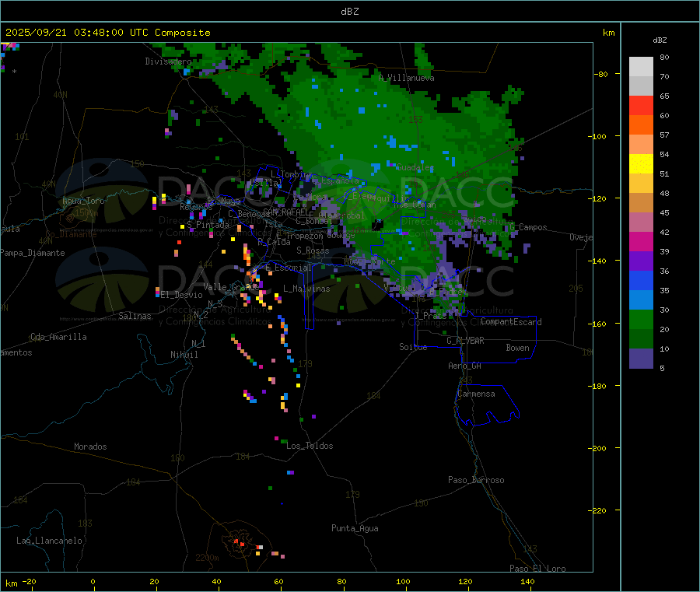Click the Carmensa map label
This screenshot has width=700, height=592.
point(476,394)
